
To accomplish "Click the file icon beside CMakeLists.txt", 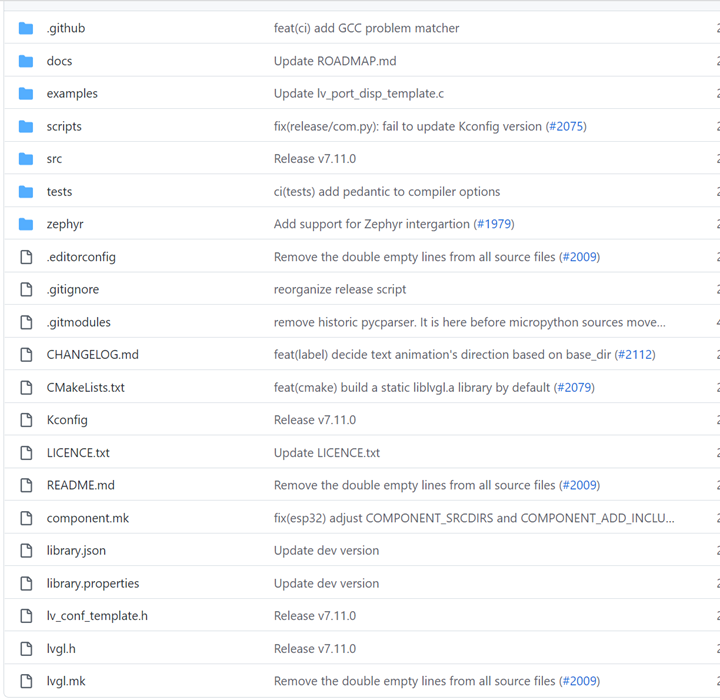I will 26,387.
